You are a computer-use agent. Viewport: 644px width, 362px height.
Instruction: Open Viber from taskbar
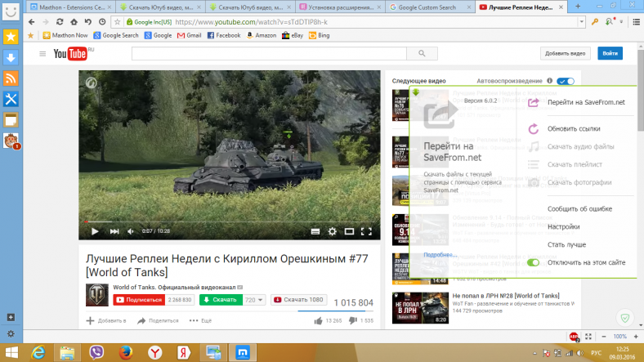pyautogui.click(x=96, y=352)
